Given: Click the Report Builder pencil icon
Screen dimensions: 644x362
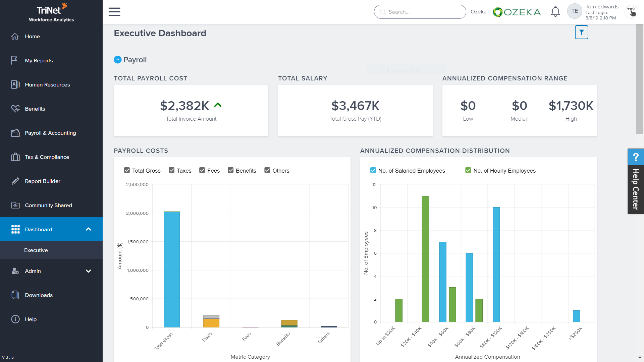Looking at the screenshot, I should coord(15,181).
